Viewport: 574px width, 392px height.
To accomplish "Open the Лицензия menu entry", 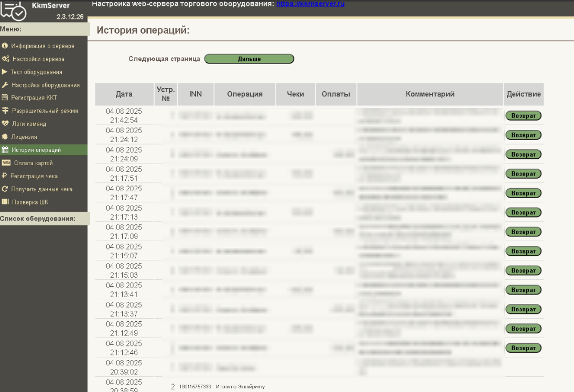I will [25, 137].
